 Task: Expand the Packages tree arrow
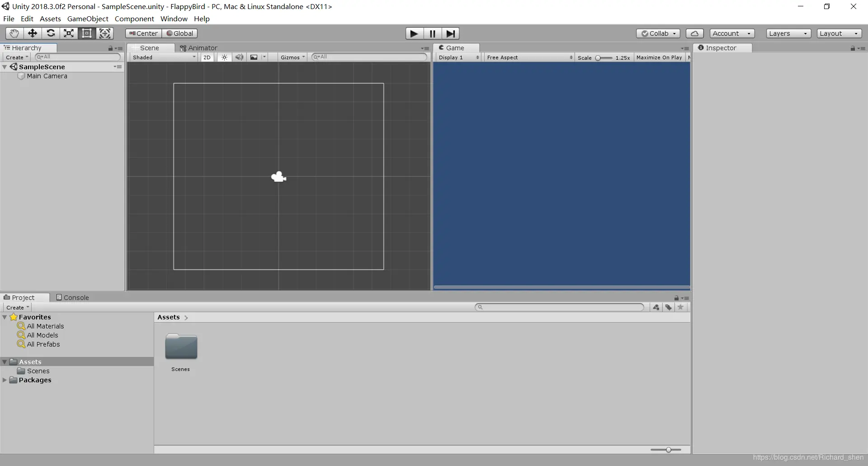[x=5, y=380]
